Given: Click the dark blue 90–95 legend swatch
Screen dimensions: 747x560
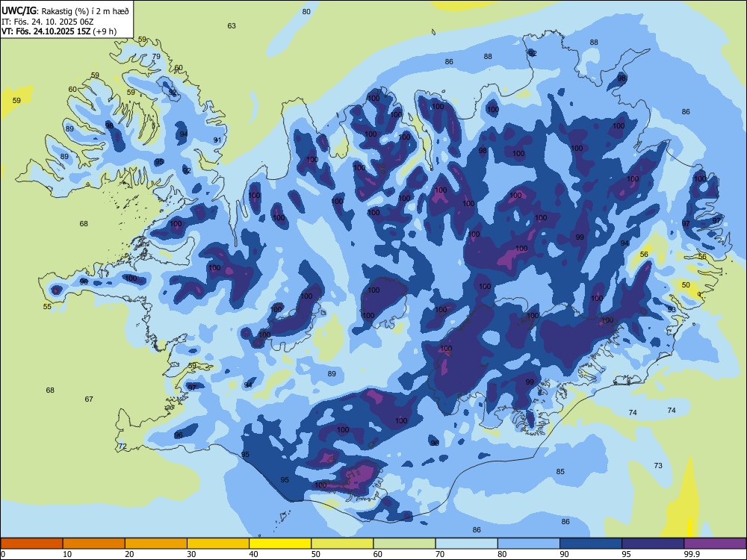Looking at the screenshot, I should tap(591, 544).
